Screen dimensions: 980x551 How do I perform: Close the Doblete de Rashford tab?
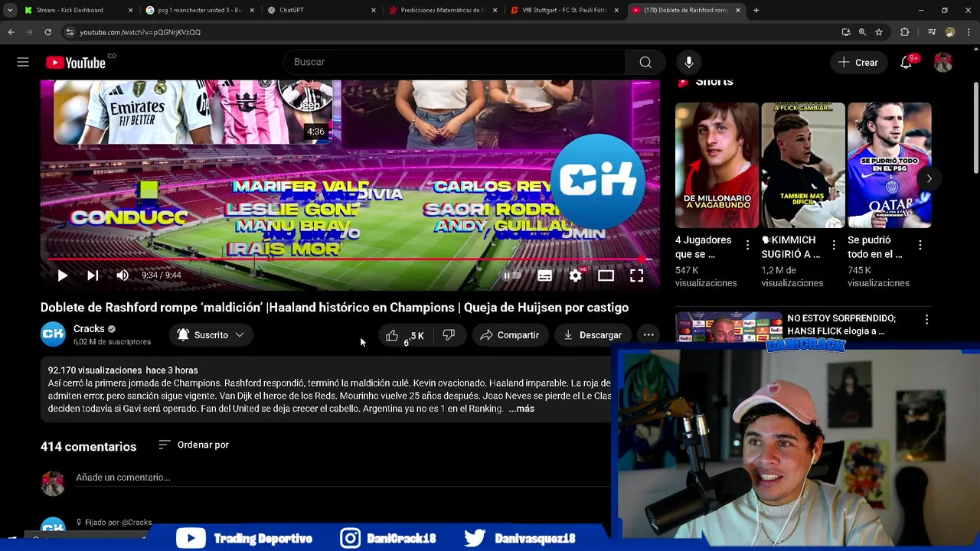(x=738, y=10)
